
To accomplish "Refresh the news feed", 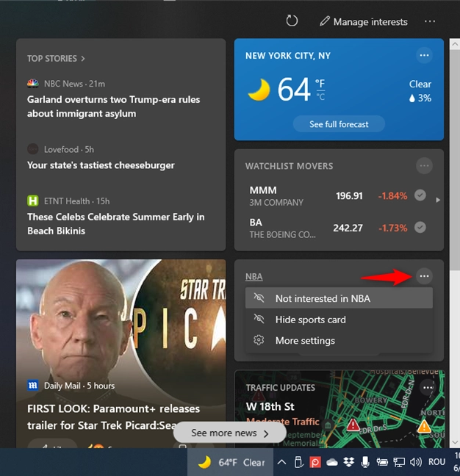I will click(x=292, y=21).
